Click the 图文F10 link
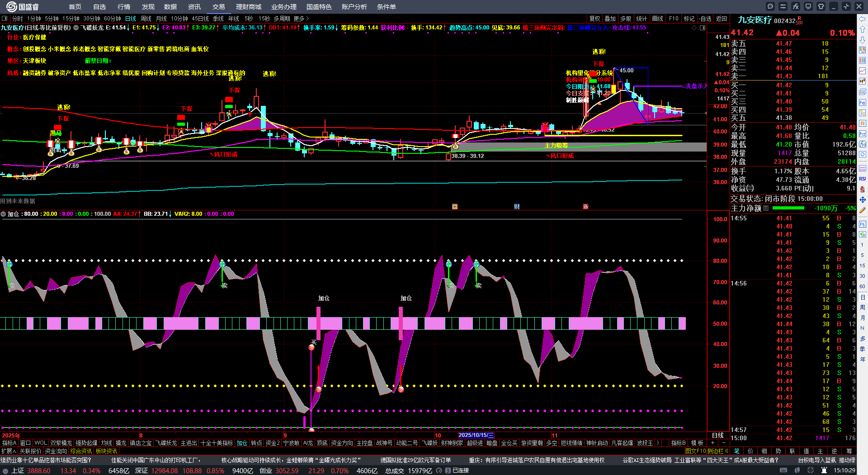 coord(696,451)
